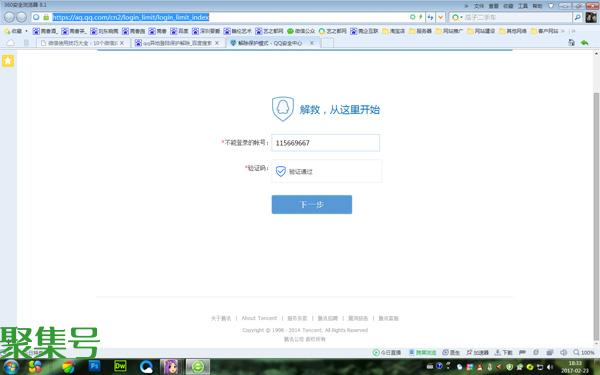Open the yellow star favorites sidebar icon

(x=8, y=61)
